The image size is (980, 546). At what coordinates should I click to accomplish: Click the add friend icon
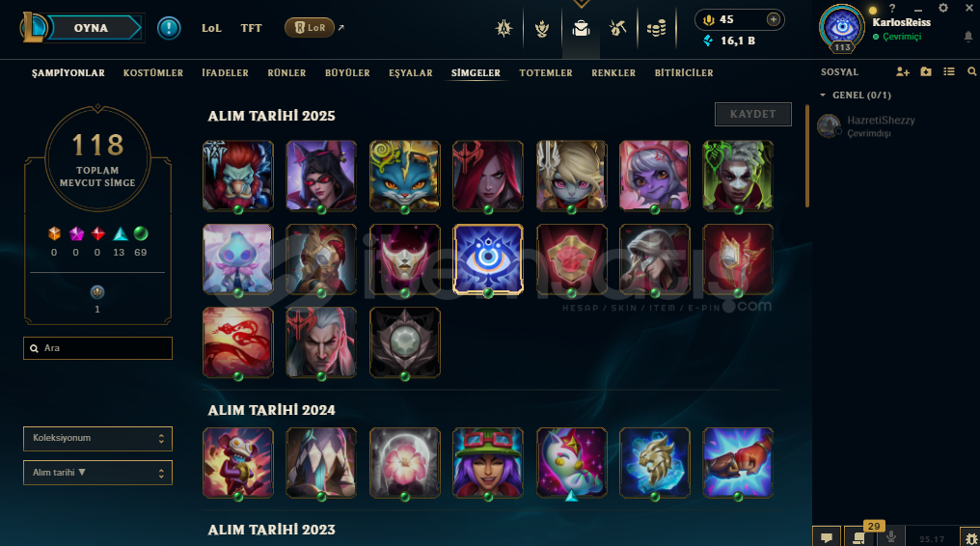click(x=903, y=71)
